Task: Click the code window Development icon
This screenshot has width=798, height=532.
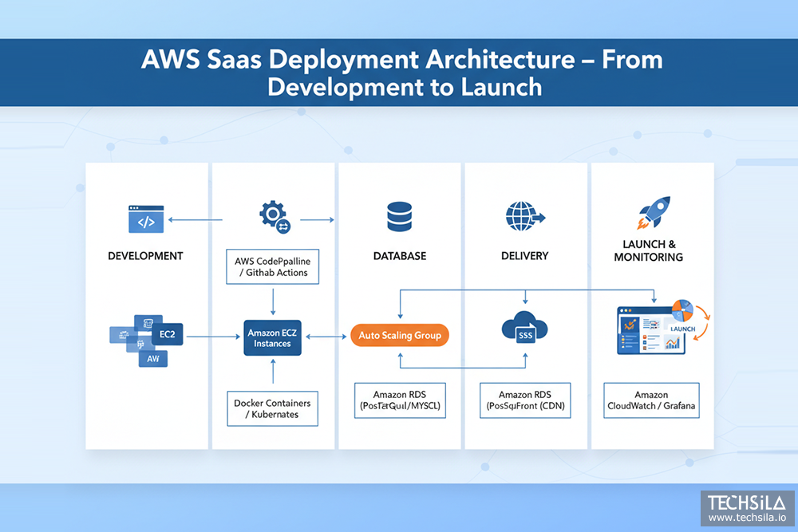Action: click(x=146, y=219)
